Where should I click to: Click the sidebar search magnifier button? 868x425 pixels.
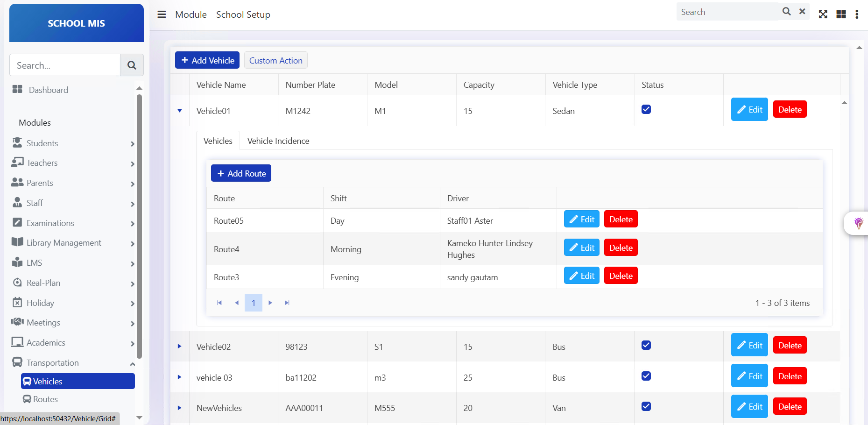132,65
